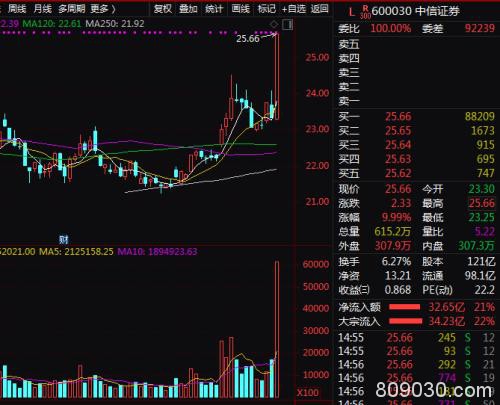
Task: Click the diamond icon above chart
Action: coord(274,24)
